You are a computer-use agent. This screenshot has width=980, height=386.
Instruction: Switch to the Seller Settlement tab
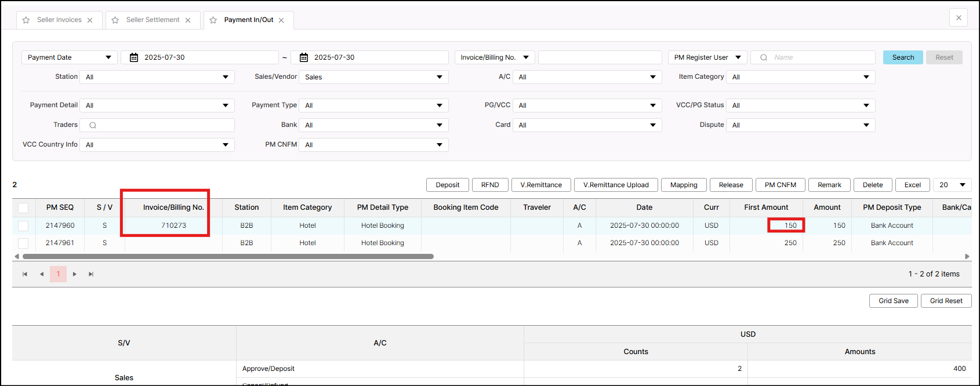153,20
